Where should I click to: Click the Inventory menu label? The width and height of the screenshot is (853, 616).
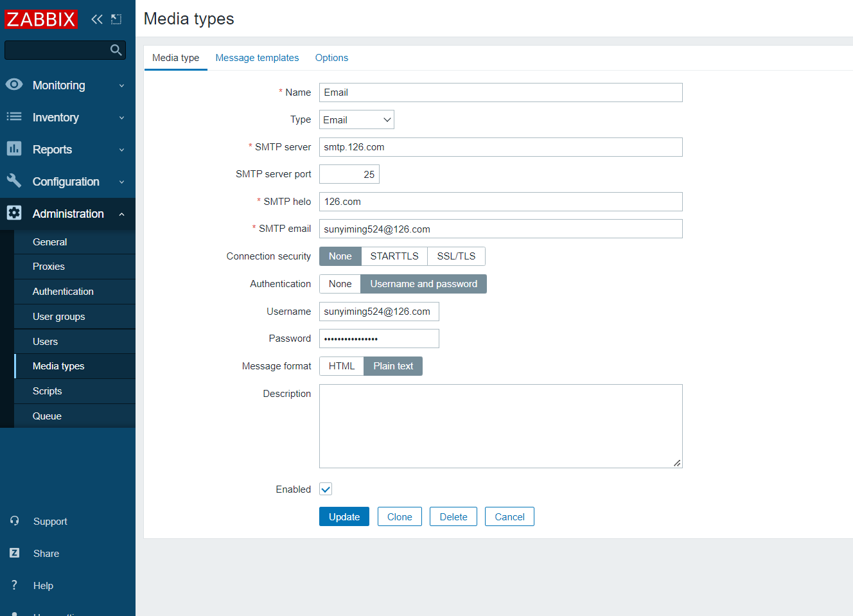coord(56,118)
